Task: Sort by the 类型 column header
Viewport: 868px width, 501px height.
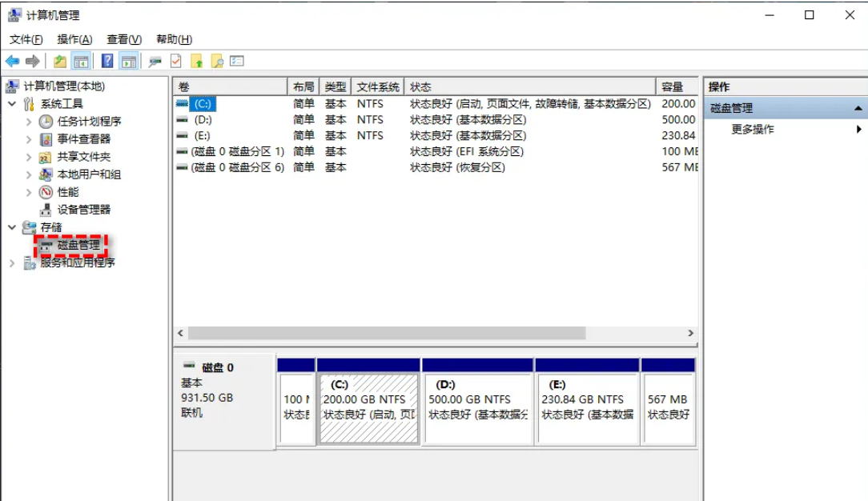Action: (x=336, y=86)
